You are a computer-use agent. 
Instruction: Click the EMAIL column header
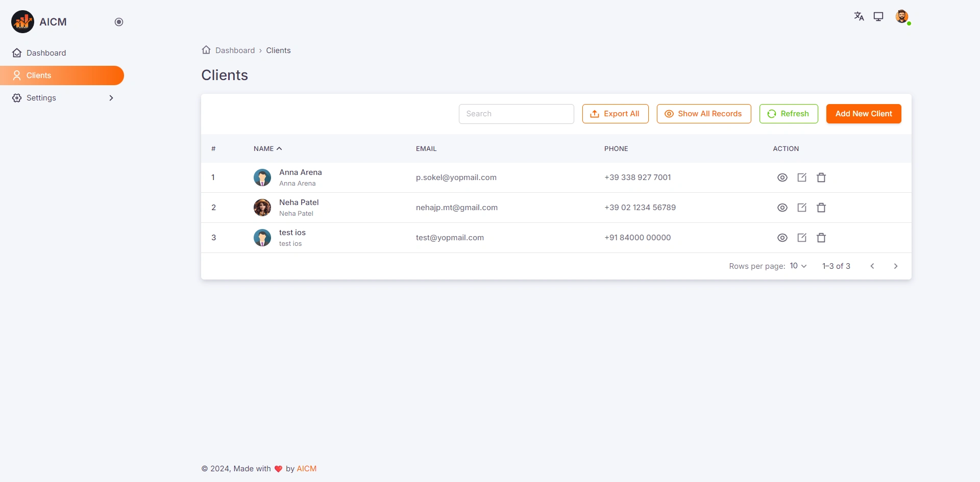tap(426, 149)
